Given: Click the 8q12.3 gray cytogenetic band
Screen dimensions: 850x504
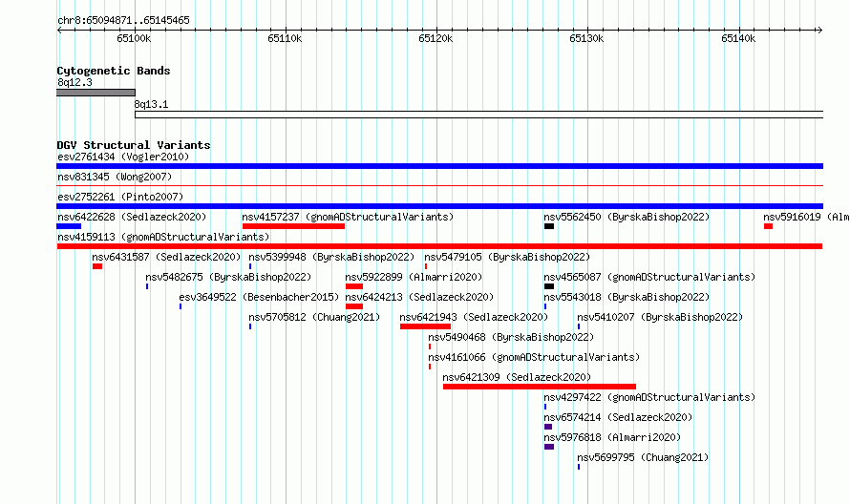Looking at the screenshot, I should click(96, 93).
